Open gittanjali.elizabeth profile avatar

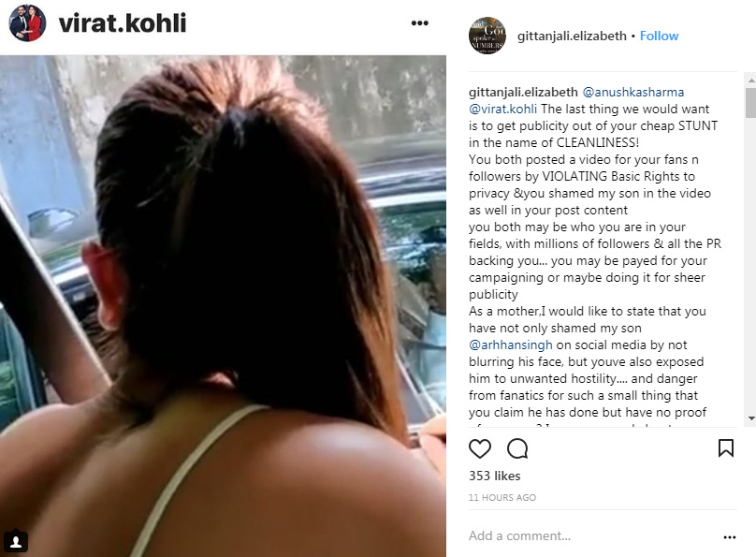[x=487, y=36]
